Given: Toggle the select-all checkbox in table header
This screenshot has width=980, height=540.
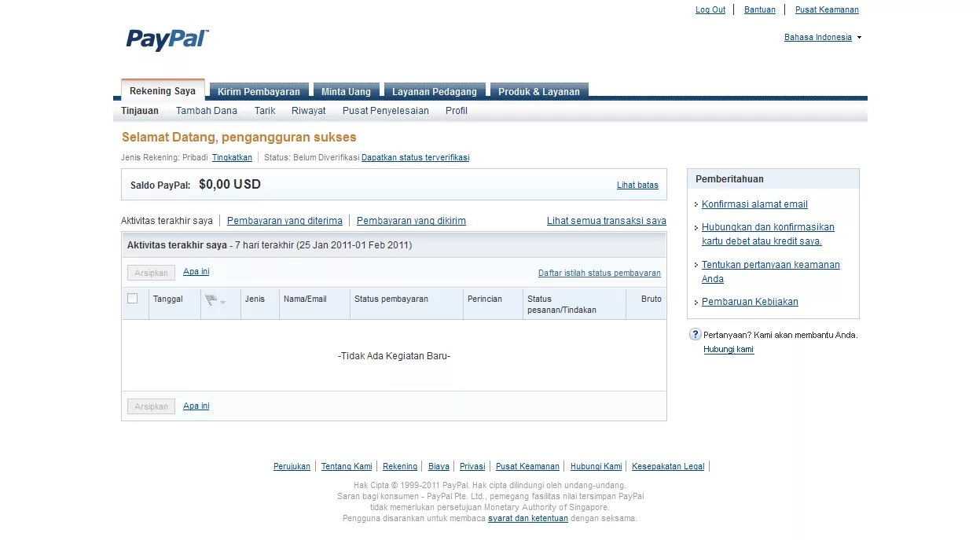Looking at the screenshot, I should 132,298.
